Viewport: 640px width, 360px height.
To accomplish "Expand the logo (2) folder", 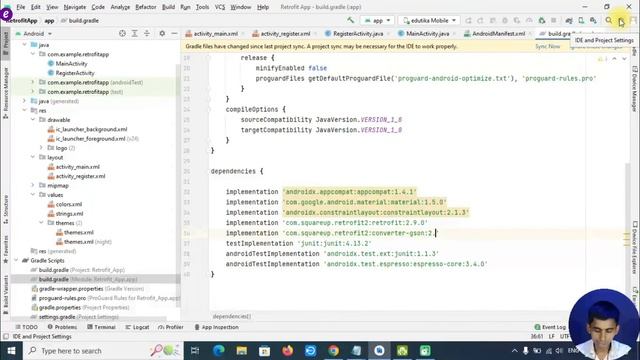I will coord(41,148).
